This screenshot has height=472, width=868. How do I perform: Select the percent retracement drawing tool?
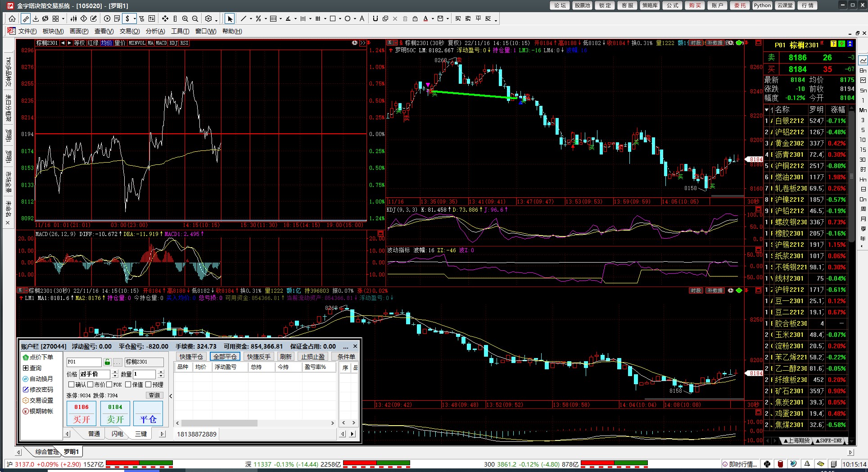click(258, 18)
